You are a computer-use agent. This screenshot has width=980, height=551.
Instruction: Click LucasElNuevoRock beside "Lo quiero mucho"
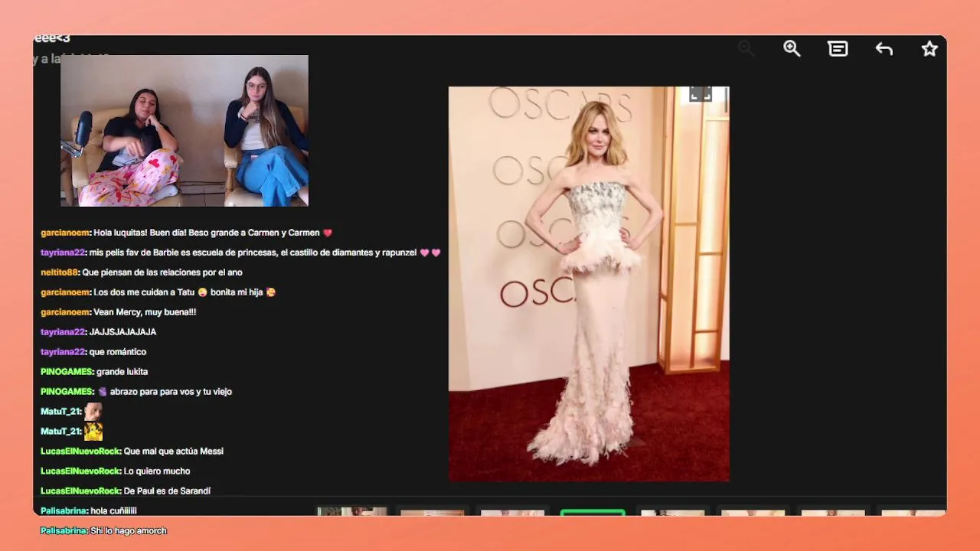click(81, 471)
